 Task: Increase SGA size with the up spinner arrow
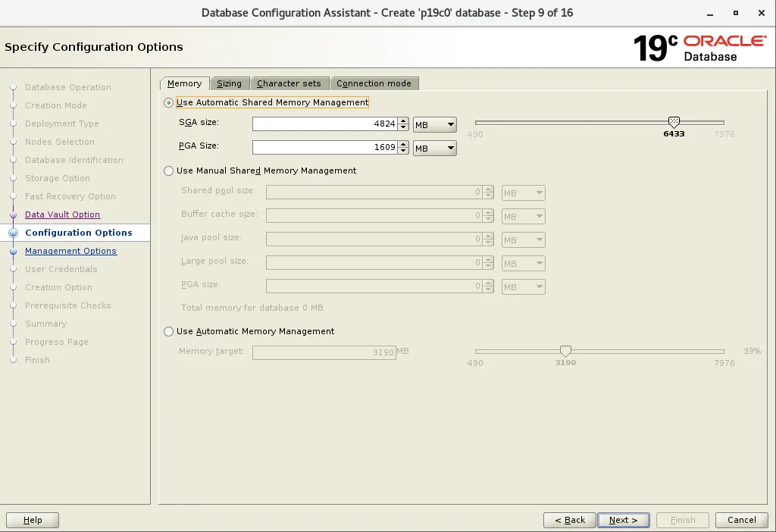[404, 120]
